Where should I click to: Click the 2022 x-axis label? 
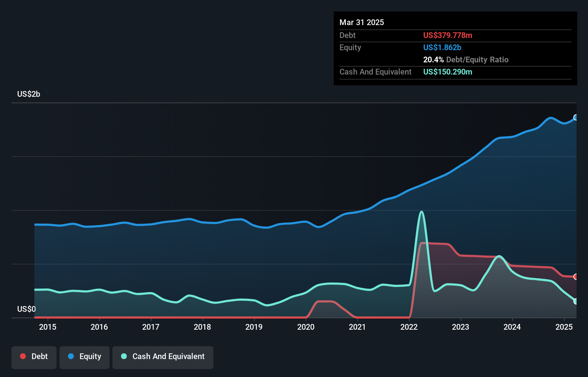(409, 327)
